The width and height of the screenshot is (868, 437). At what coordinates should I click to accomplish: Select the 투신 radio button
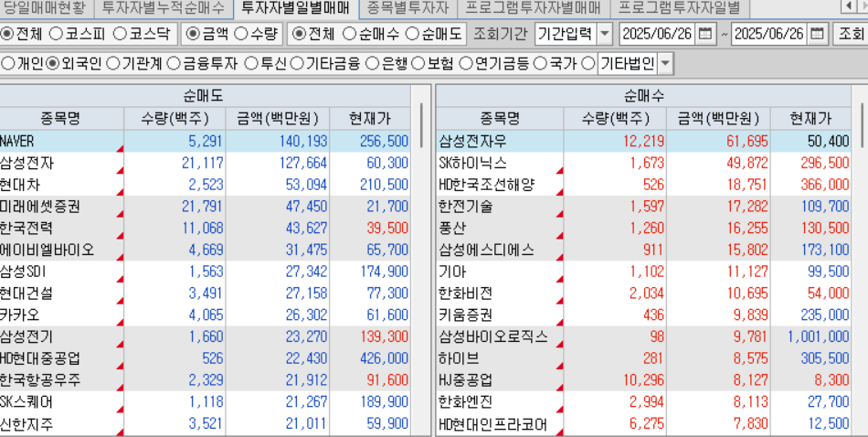251,64
